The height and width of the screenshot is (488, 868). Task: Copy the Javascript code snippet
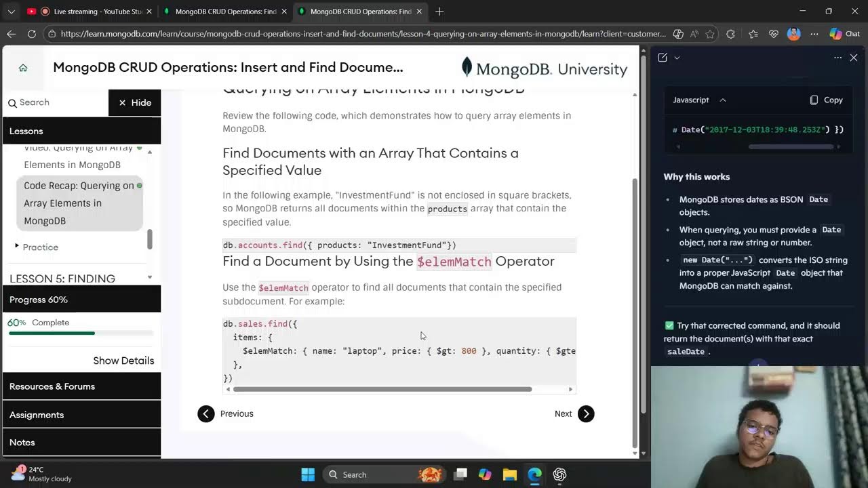tap(826, 100)
